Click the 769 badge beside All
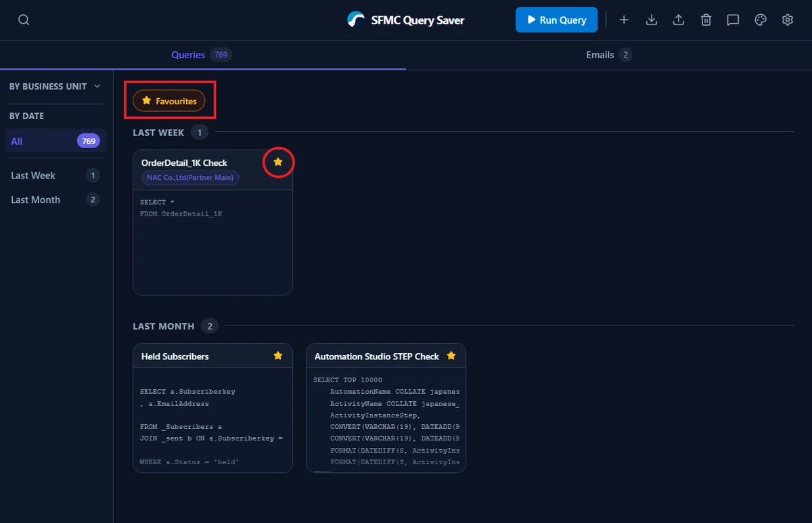This screenshot has width=812, height=523. 89,141
